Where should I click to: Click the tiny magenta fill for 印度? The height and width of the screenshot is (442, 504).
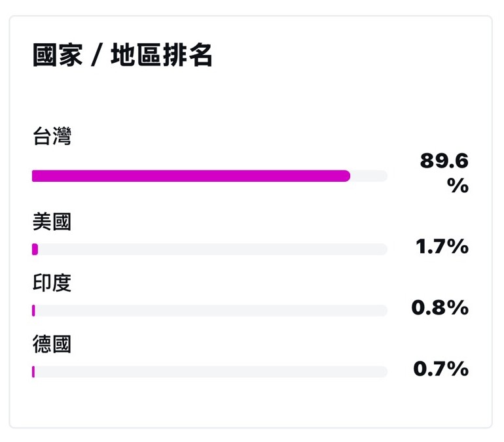(33, 311)
